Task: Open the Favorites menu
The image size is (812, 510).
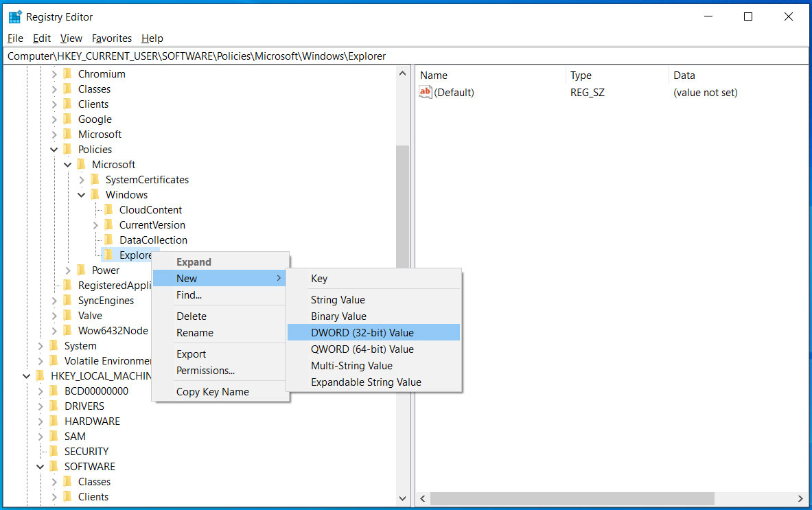Action: coord(111,38)
